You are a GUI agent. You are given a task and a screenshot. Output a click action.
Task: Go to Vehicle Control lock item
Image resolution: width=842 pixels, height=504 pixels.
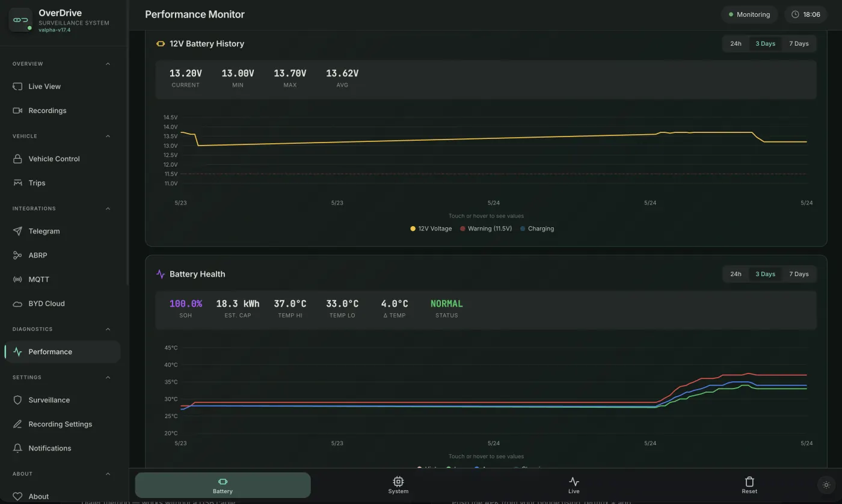pyautogui.click(x=63, y=159)
